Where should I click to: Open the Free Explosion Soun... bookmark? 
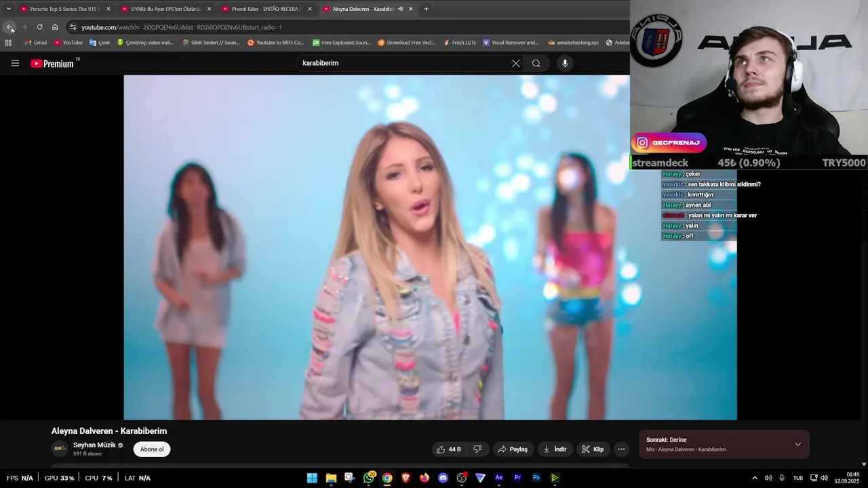pyautogui.click(x=341, y=43)
